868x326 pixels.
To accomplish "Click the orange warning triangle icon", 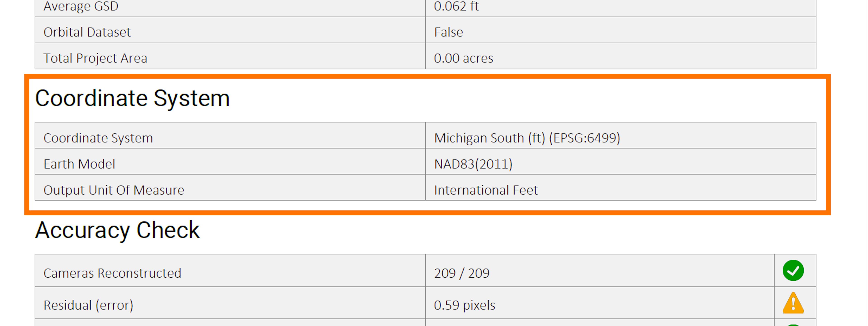I will 793,303.
